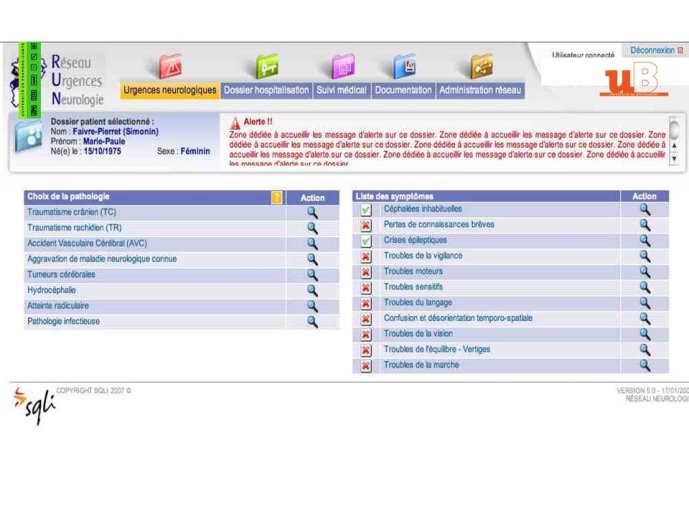Toggle the Troubles de l'équilibre - Vertiges checkbox
Viewport: 689px width, 517px height.
click(x=366, y=350)
